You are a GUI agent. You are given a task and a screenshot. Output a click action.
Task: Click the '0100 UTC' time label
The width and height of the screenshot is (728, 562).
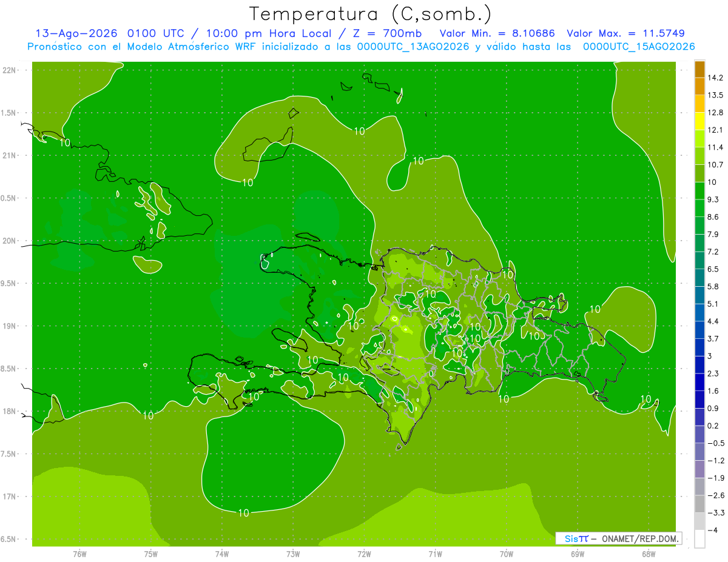click(x=155, y=33)
